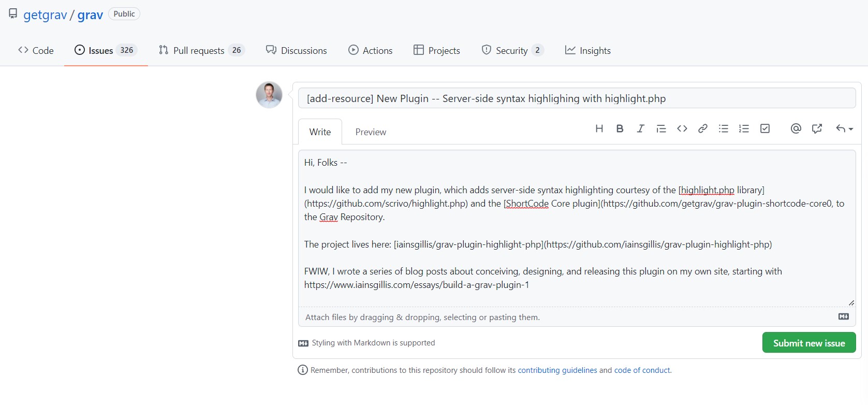
Task: Open the getgrav owner link
Action: (x=45, y=15)
